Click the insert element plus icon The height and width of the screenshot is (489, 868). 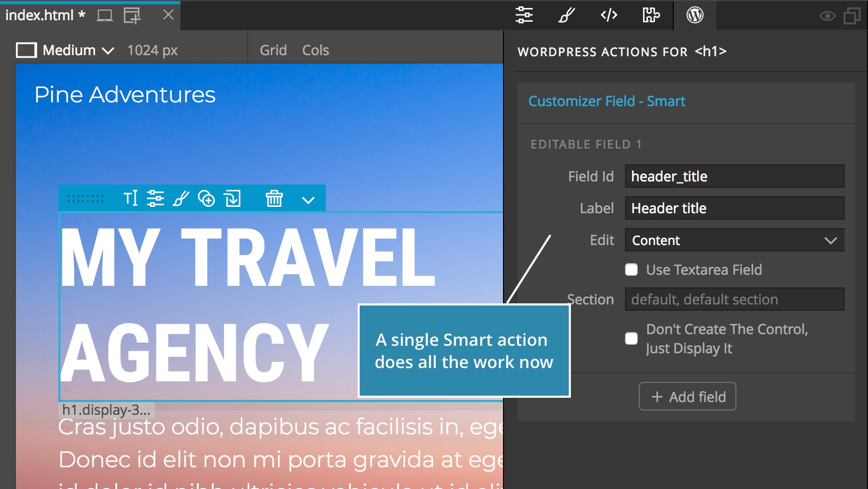coord(206,198)
